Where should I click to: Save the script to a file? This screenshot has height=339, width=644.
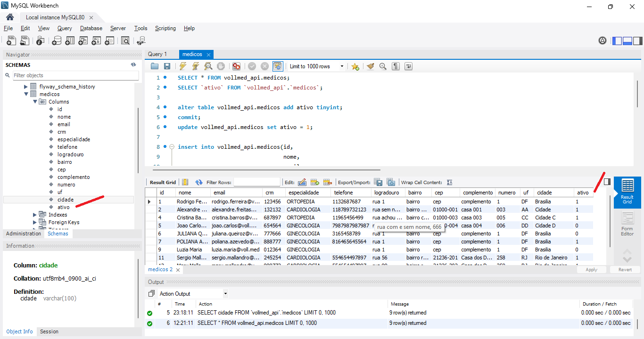(167, 66)
